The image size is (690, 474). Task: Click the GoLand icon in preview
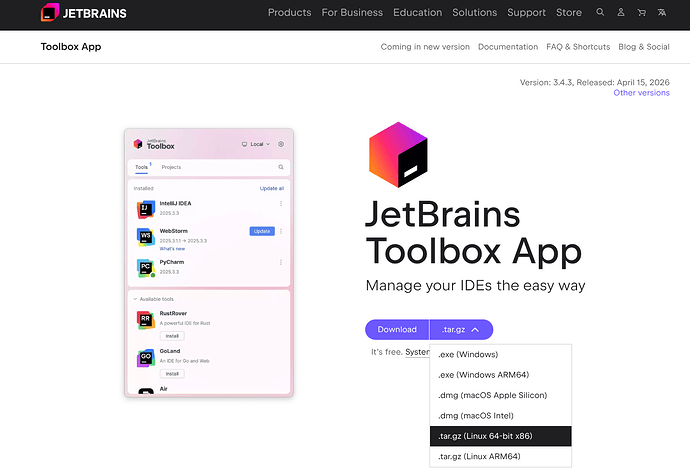(146, 357)
